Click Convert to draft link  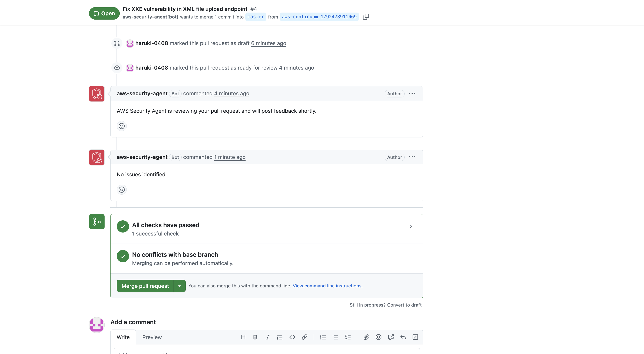404,305
